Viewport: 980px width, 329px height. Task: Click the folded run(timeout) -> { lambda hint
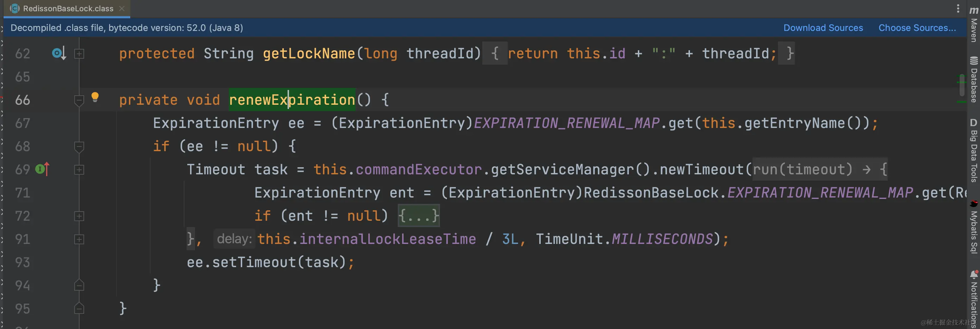pos(820,169)
